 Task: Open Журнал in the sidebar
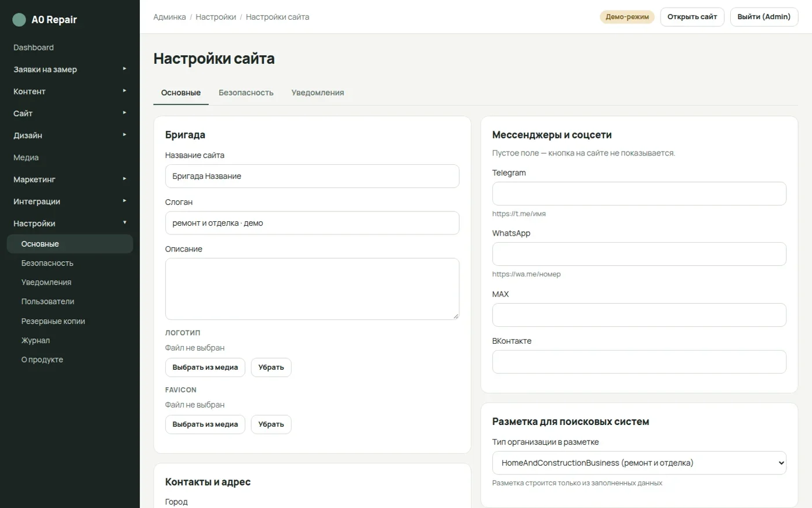[x=70, y=340]
